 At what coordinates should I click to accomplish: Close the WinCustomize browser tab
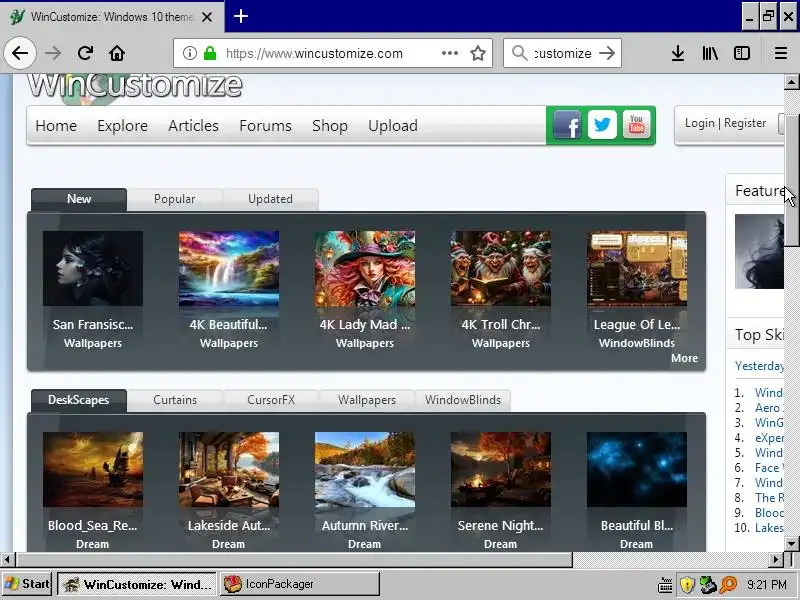pos(207,17)
